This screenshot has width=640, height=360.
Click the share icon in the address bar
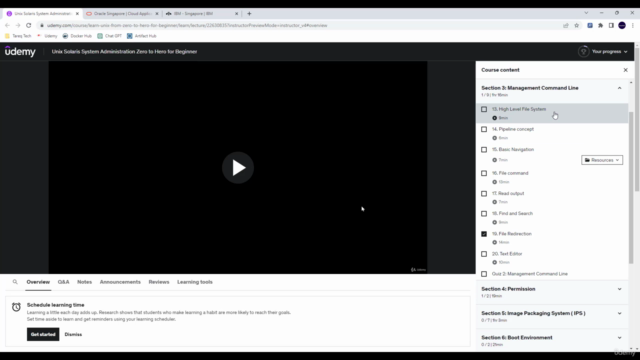(x=566, y=25)
